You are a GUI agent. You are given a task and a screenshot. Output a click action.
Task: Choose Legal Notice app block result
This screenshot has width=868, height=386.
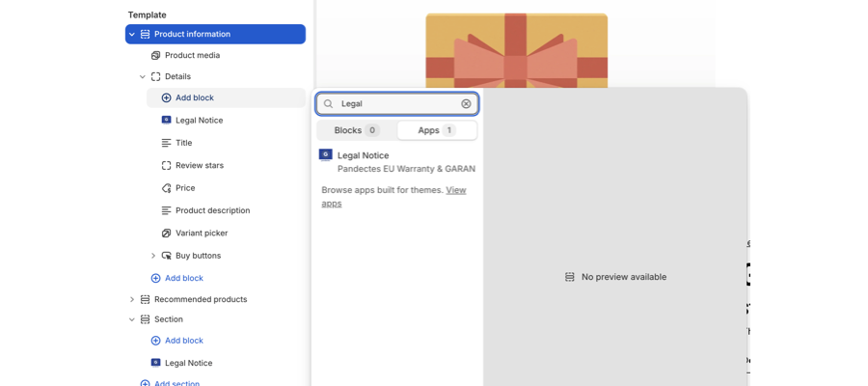(397, 162)
